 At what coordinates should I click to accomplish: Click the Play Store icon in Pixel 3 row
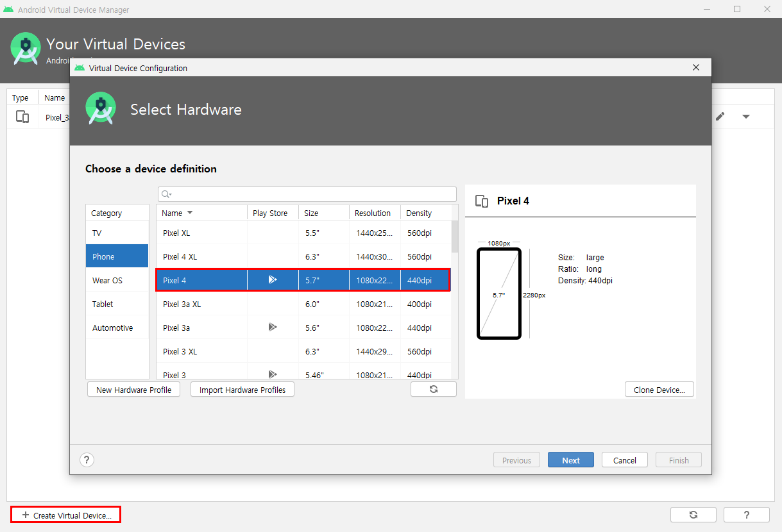pyautogui.click(x=273, y=374)
